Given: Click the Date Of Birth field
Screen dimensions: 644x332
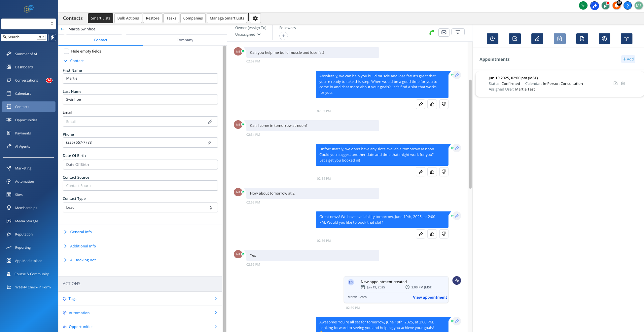Looking at the screenshot, I should coord(140,165).
